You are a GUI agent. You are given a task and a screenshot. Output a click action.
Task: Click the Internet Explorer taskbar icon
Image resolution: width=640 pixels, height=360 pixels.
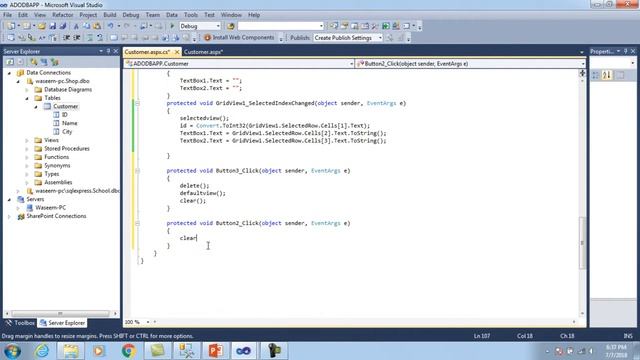tap(42, 351)
